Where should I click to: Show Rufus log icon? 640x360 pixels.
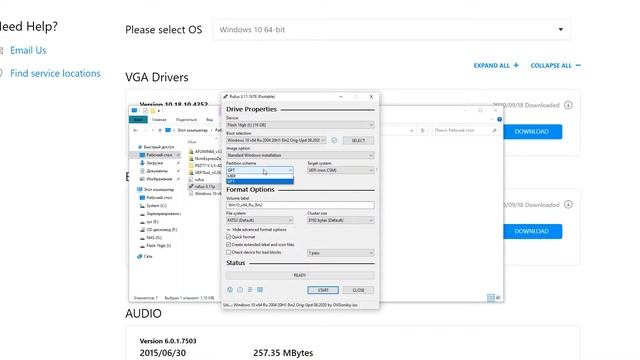pyautogui.click(x=260, y=289)
